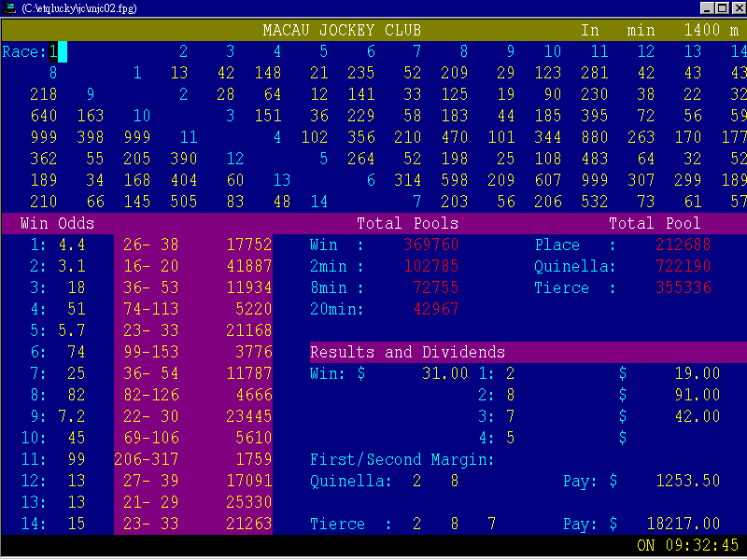Click the Quinella pay amount 1253.50
Image resolution: width=747 pixels, height=560 pixels.
coord(687,481)
